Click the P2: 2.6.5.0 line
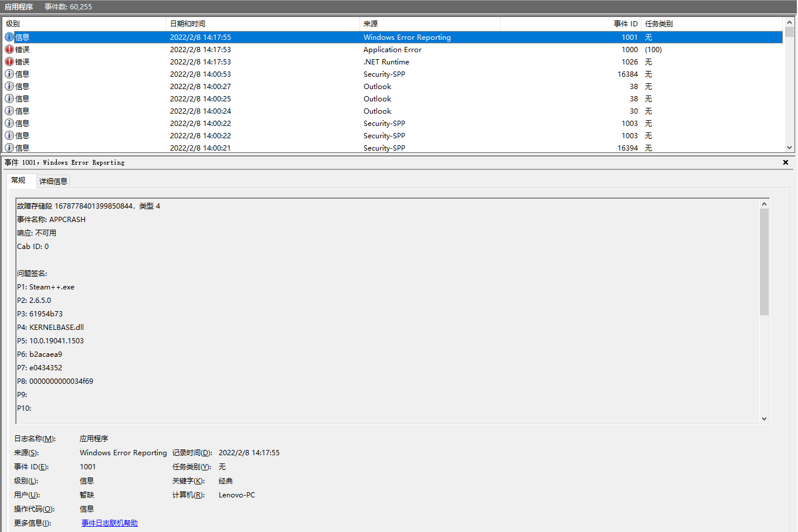The image size is (798, 532). [x=34, y=301]
